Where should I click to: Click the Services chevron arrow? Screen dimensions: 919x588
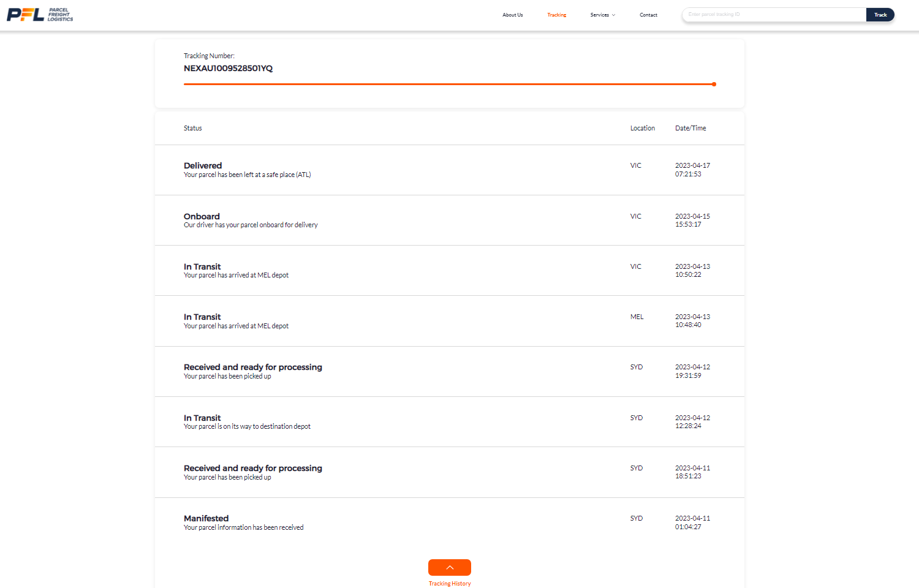(613, 15)
